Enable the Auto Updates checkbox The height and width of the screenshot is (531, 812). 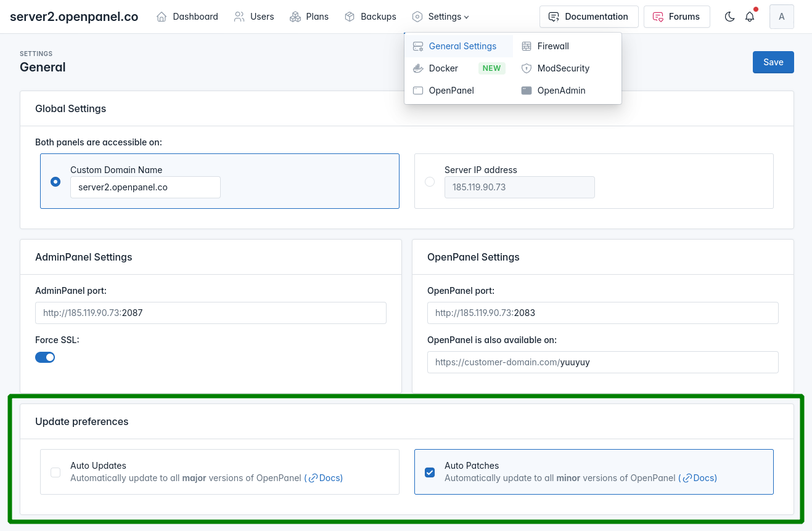tap(55, 472)
